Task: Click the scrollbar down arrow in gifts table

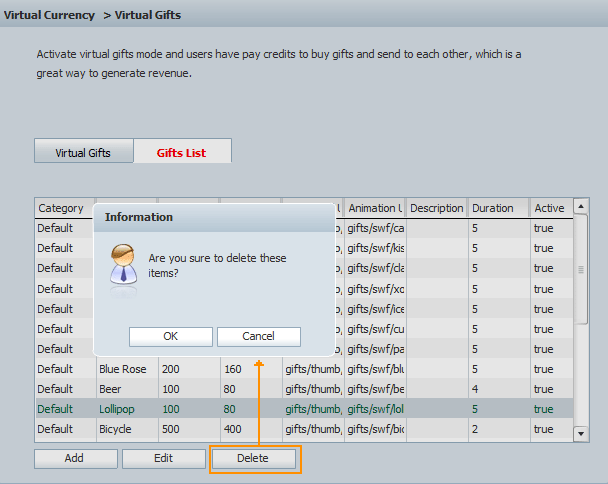Action: [581, 433]
